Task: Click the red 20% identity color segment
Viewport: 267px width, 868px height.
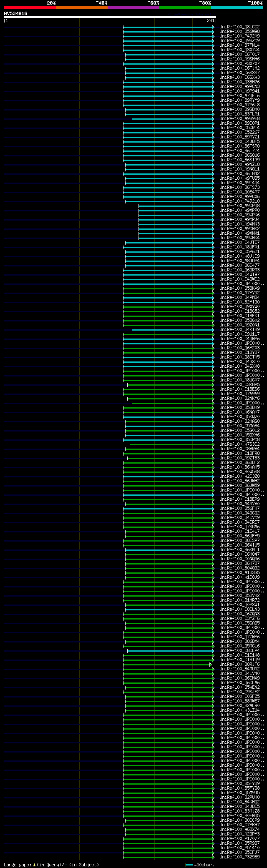Action: 30,8
